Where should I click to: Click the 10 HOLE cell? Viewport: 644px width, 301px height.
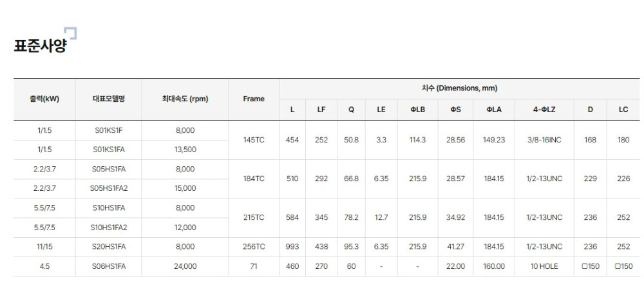(544, 266)
